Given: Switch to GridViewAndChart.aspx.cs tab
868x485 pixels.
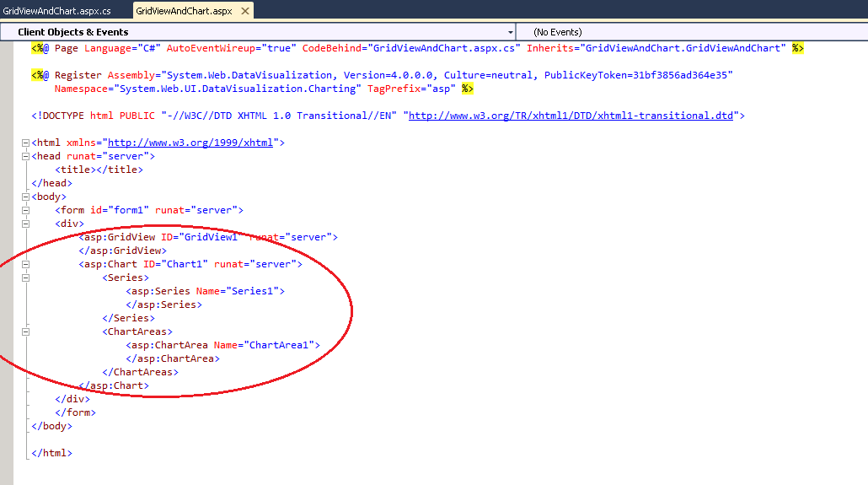Looking at the screenshot, I should [57, 11].
